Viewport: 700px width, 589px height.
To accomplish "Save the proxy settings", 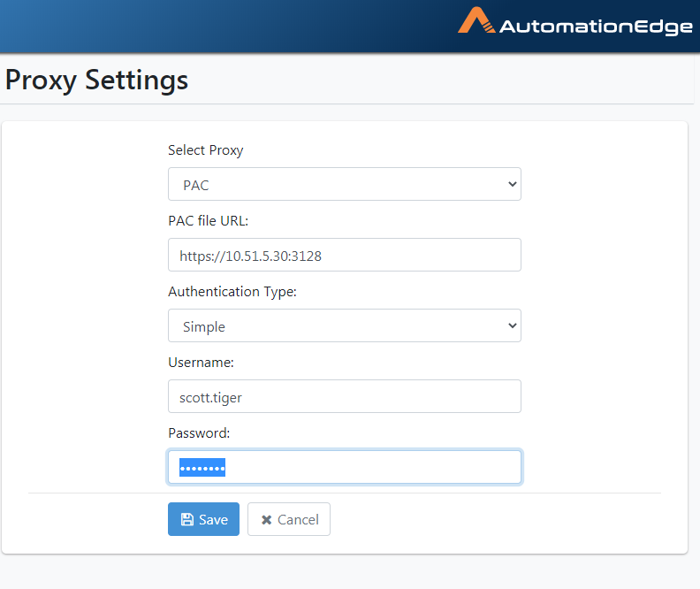I will point(203,519).
